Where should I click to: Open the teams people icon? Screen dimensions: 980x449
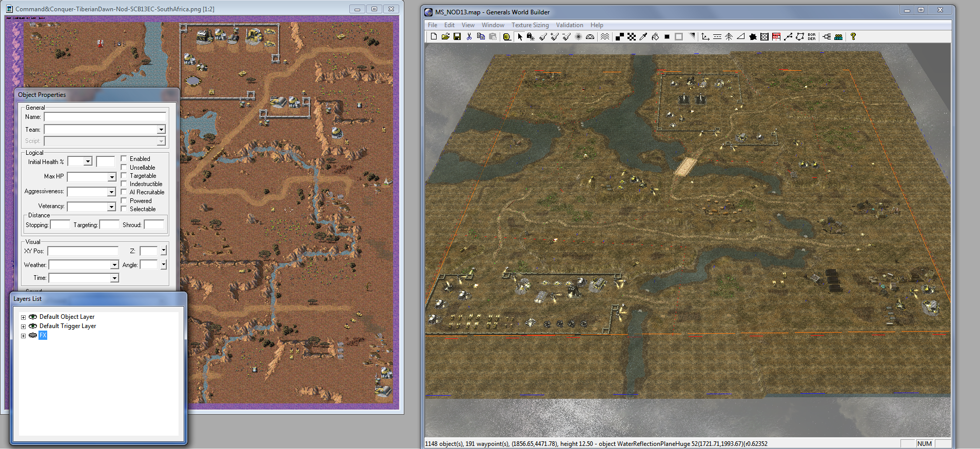pos(838,36)
